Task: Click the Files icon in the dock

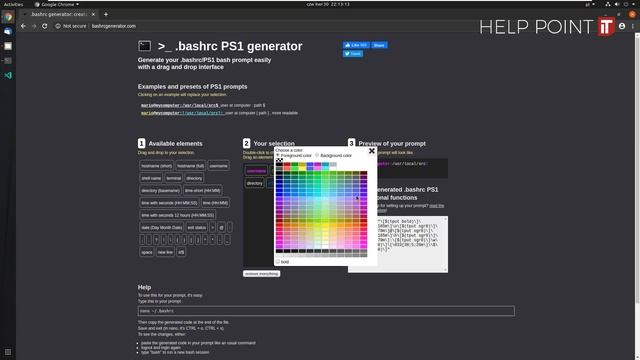Action: tap(8, 46)
